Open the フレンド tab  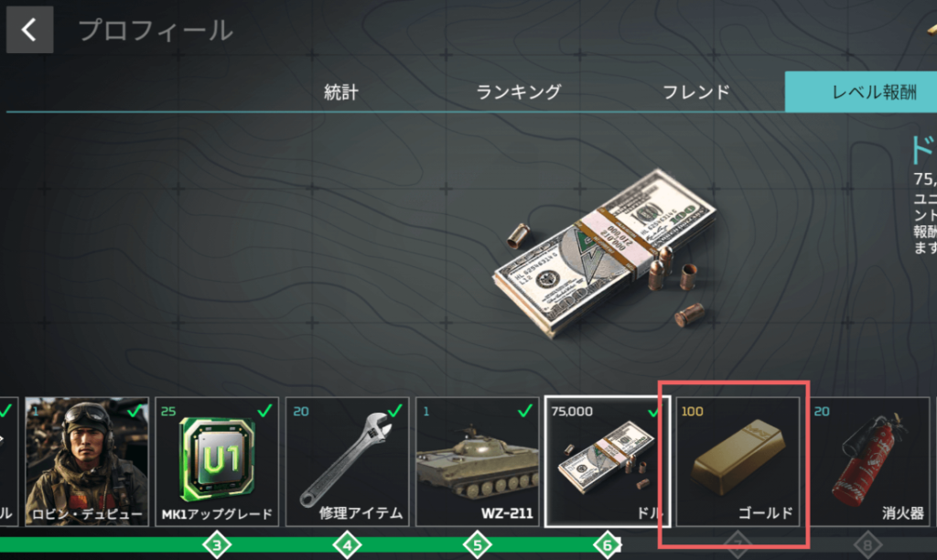[x=696, y=92]
